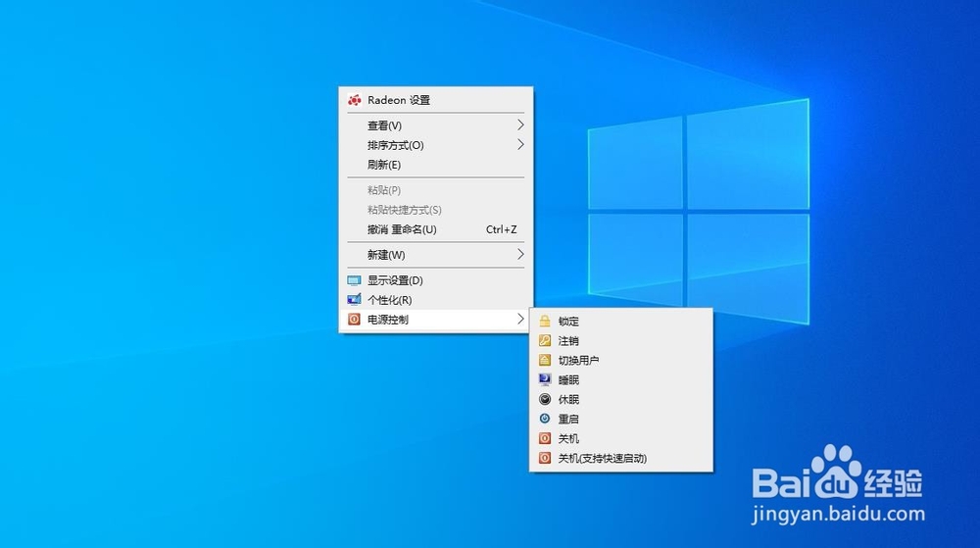Expand the 新建(W) submenu arrow
Image resolution: width=980 pixels, height=548 pixels.
click(520, 254)
